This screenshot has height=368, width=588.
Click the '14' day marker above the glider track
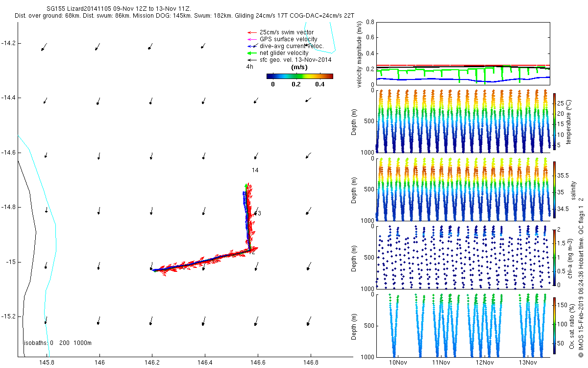coord(255,170)
